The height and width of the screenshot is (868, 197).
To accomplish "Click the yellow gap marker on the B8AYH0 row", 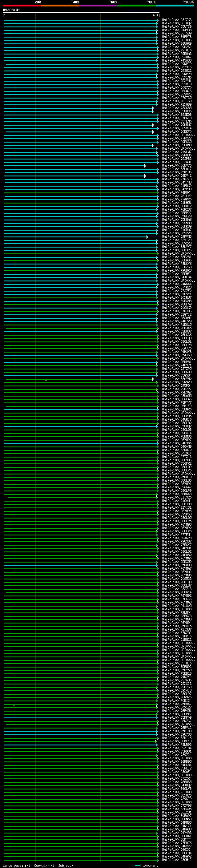I will (46, 380).
